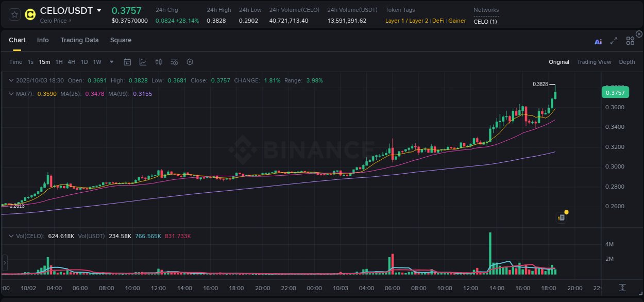Open the calendar time range picker

click(127, 62)
